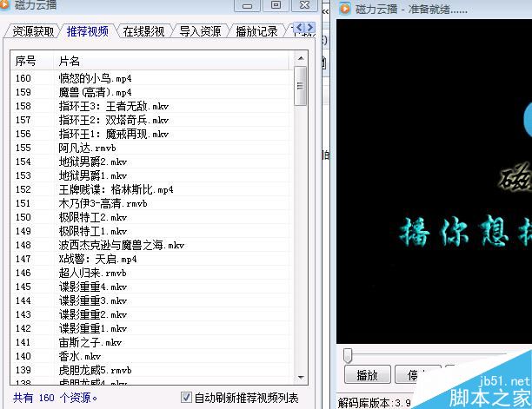This screenshot has height=409, width=532.
Task: Click the tab scroll left arrow
Action: [299, 27]
